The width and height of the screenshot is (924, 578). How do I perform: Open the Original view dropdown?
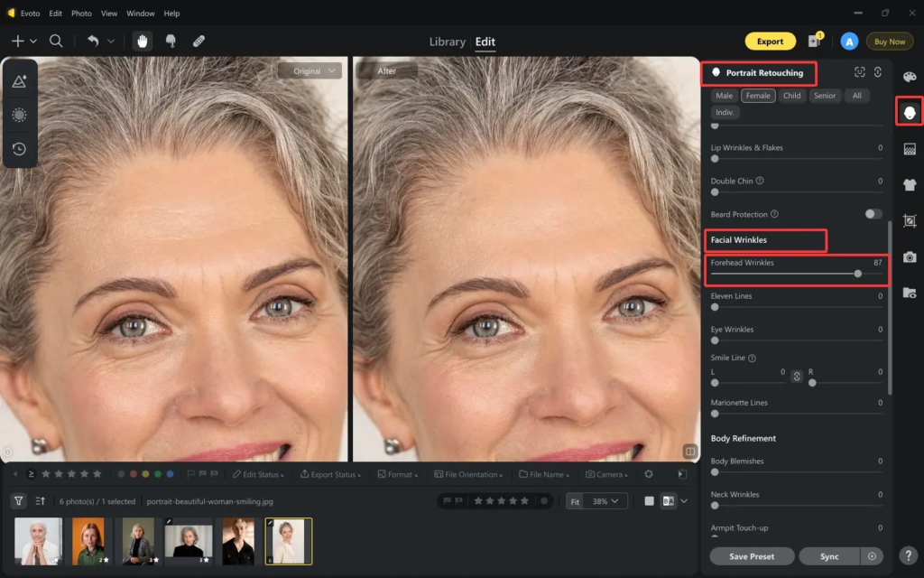click(310, 70)
